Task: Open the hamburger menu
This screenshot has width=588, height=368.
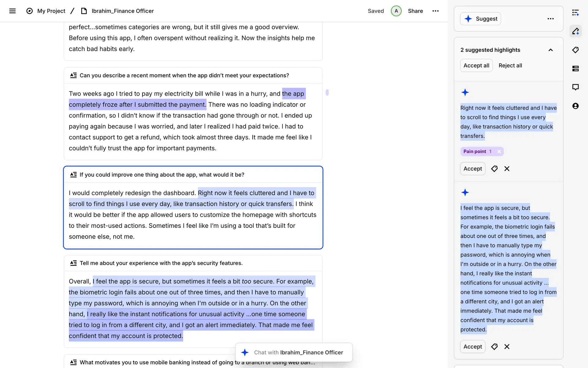Action: click(x=12, y=11)
